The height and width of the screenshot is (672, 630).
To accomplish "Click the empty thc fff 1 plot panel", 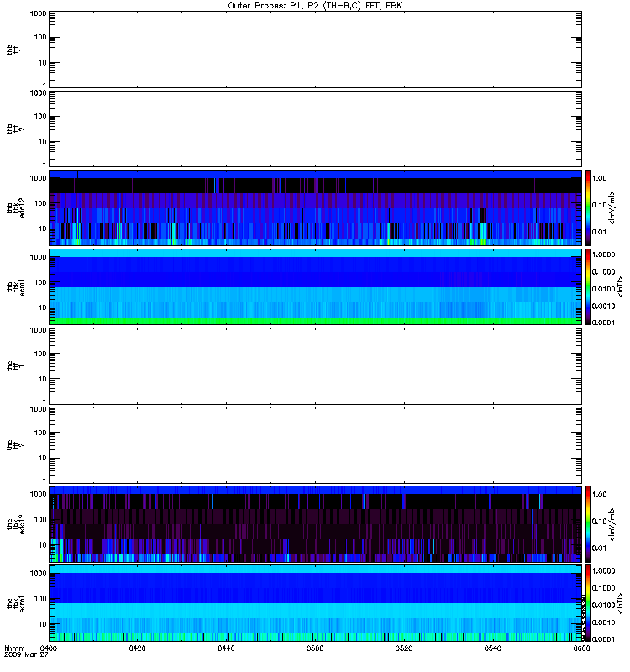I will [x=316, y=366].
